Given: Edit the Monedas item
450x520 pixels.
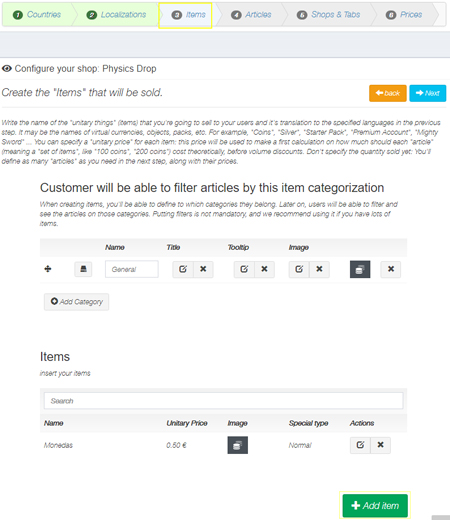Looking at the screenshot, I should 360,445.
